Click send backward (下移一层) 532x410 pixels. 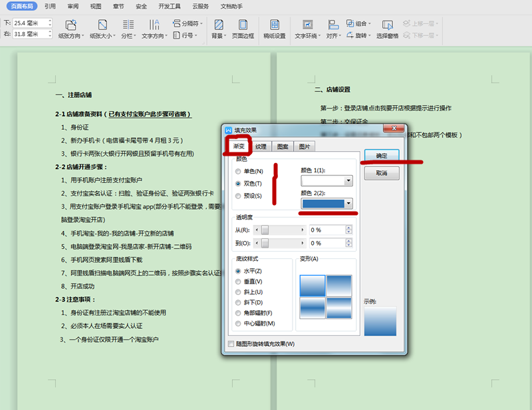pyautogui.click(x=421, y=35)
